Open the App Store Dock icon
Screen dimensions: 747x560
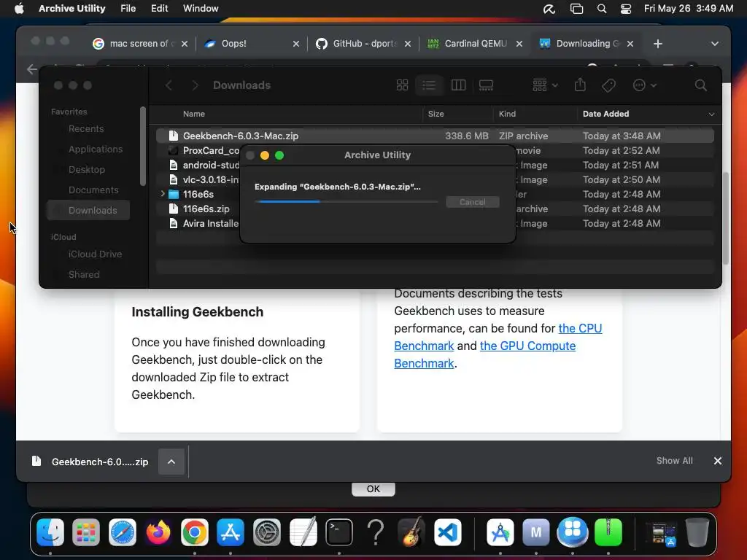231,532
